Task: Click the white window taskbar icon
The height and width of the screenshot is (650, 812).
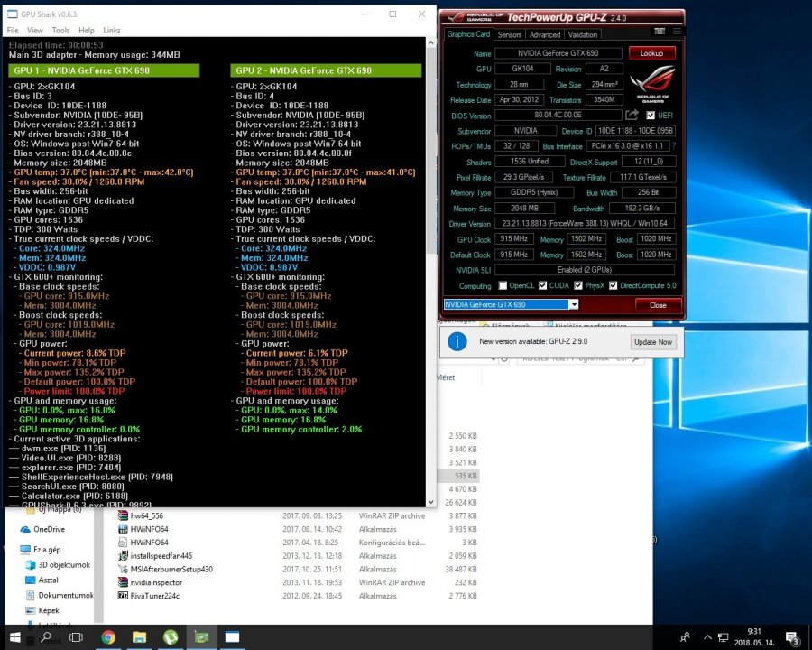Action: coord(232,637)
